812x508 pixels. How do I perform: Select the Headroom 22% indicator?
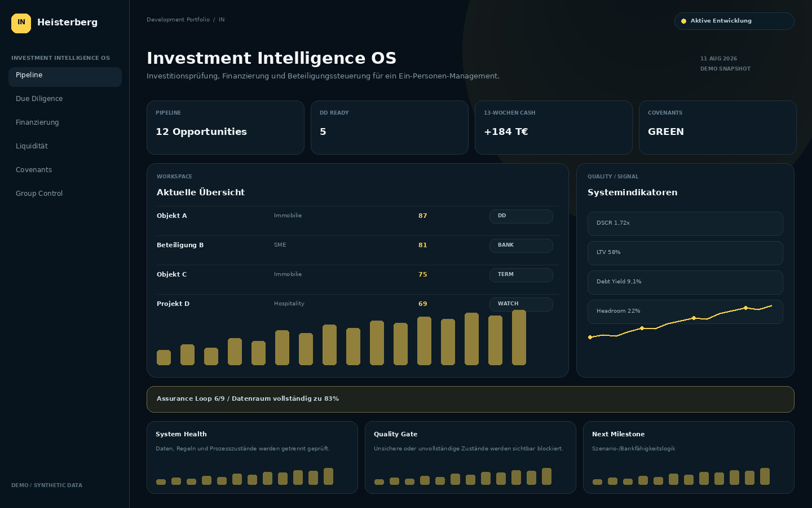pyautogui.click(x=685, y=312)
